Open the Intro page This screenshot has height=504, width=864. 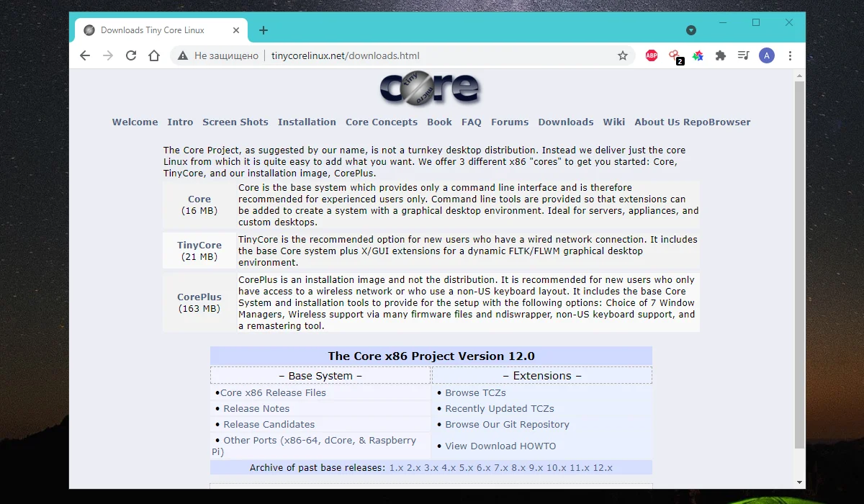click(180, 122)
